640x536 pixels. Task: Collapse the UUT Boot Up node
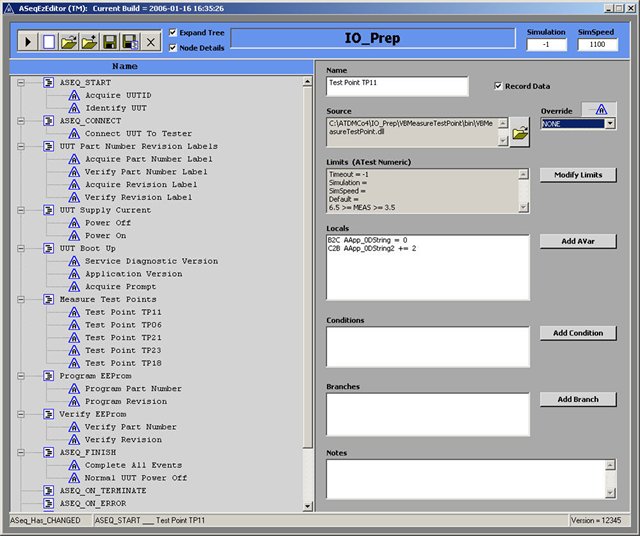pos(20,248)
